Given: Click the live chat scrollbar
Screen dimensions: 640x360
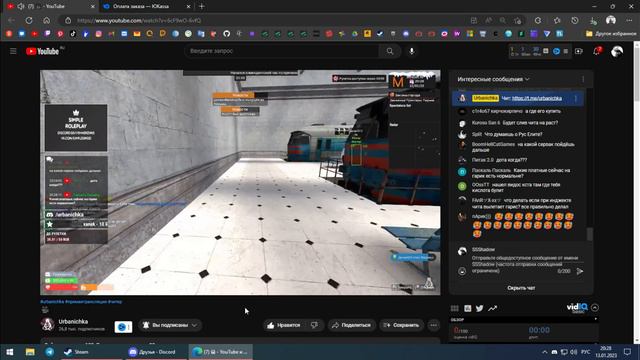Looking at the screenshot, I should [x=589, y=234].
